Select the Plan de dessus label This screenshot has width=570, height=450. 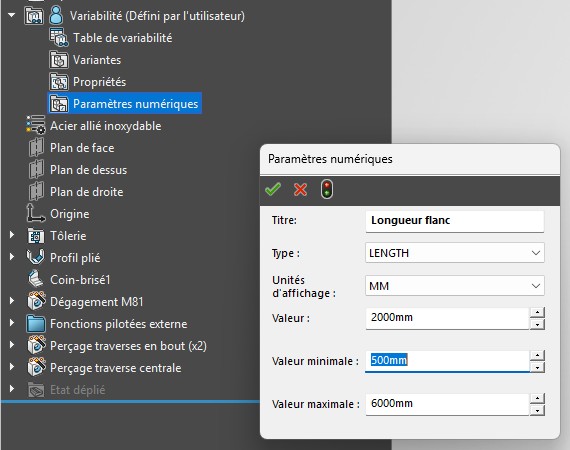89,170
